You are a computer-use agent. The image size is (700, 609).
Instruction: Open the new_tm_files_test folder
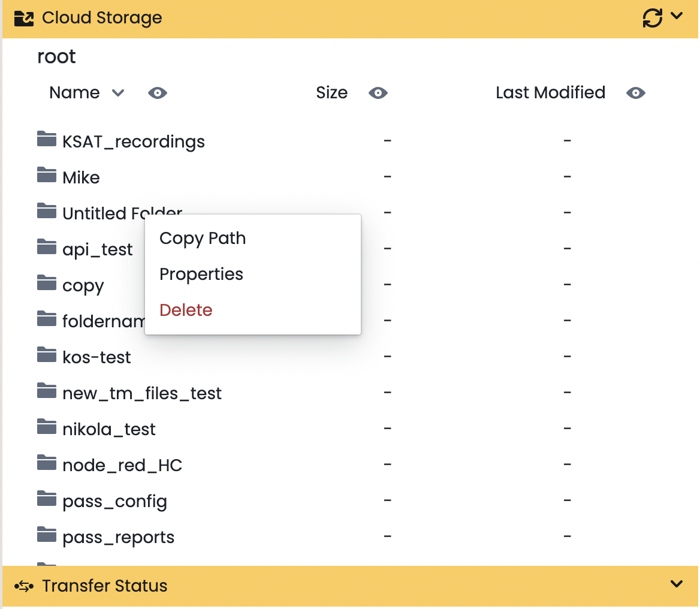142,393
